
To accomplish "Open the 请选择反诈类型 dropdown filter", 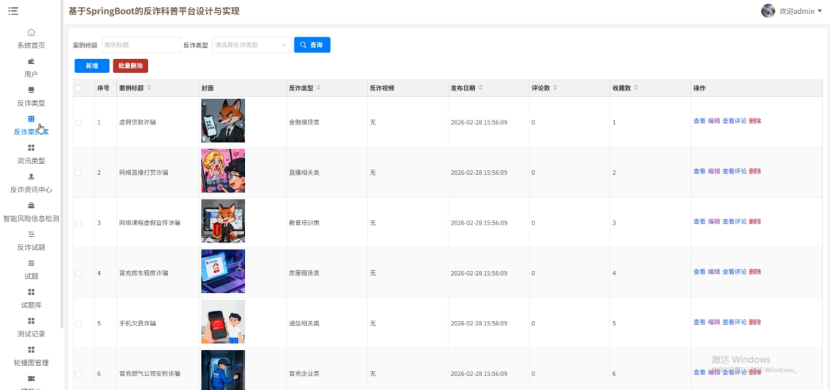I will pos(251,45).
